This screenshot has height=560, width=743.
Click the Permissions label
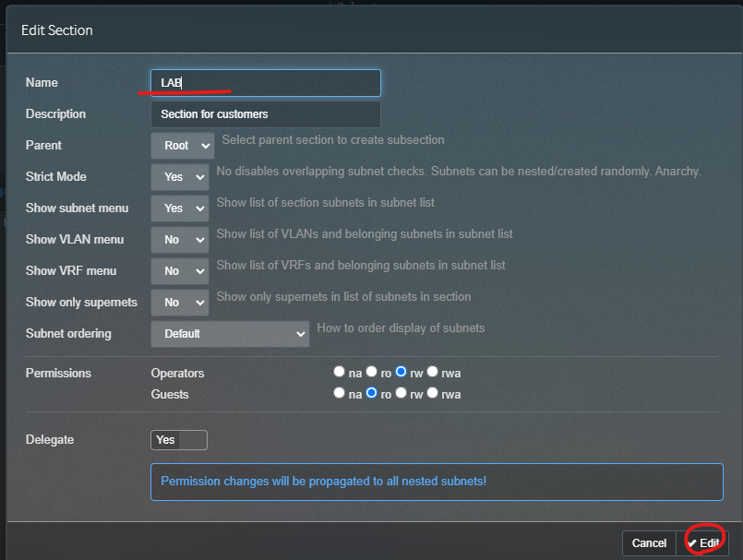point(58,374)
